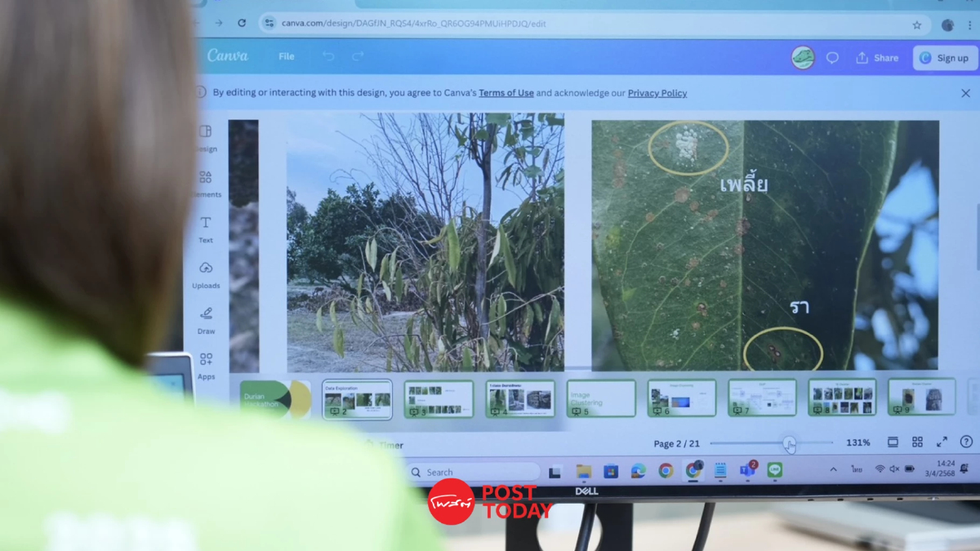Open Microsoft Edge from taskbar

click(638, 471)
